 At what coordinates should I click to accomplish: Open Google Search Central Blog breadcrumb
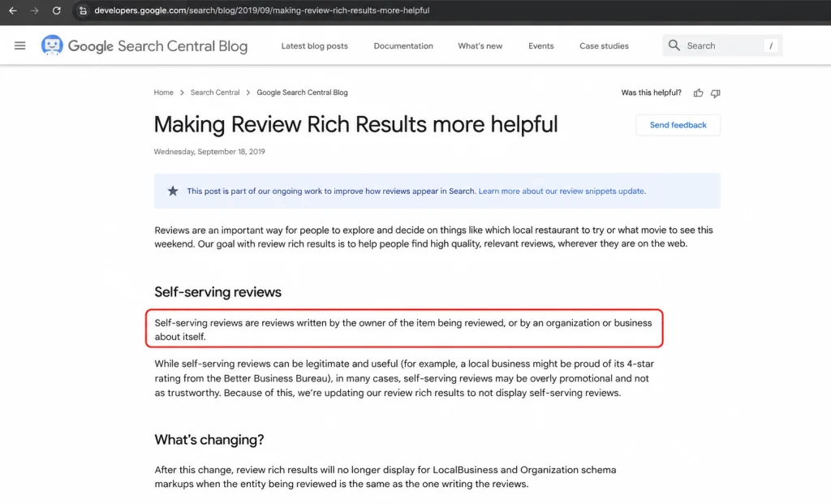[302, 93]
